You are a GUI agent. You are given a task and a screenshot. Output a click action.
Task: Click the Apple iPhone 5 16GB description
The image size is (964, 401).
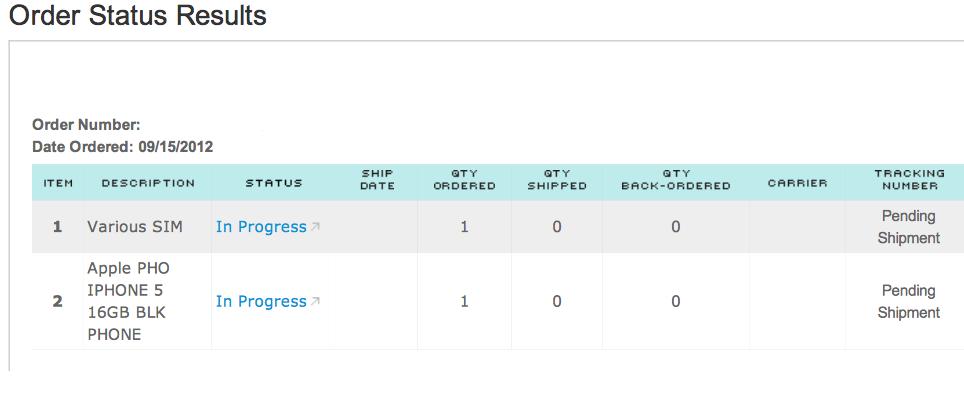point(128,301)
